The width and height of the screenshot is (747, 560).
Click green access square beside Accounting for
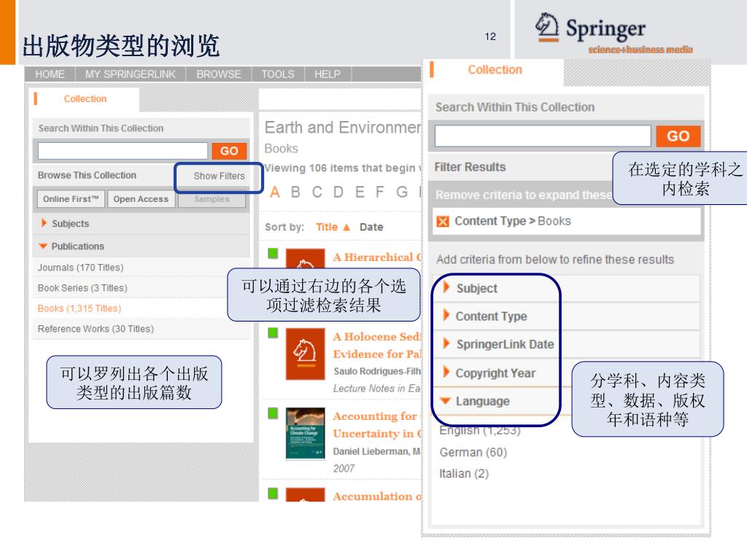coord(273,413)
